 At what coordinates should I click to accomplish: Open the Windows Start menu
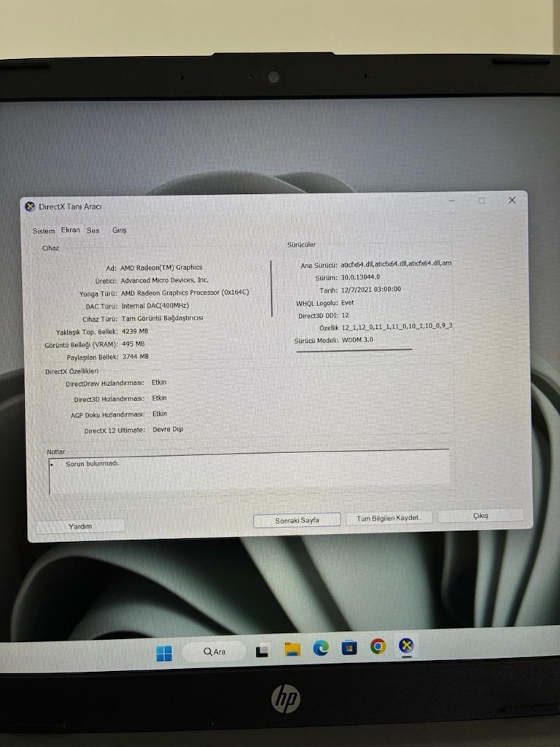tap(164, 654)
